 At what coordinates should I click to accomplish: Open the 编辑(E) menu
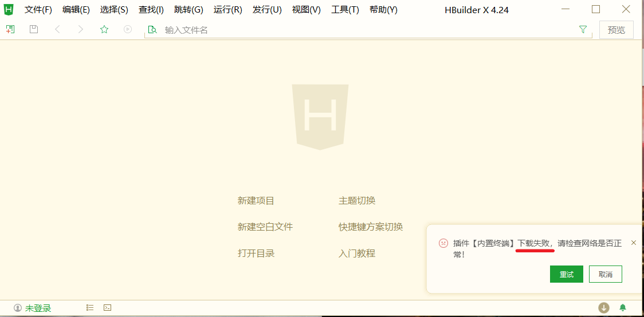point(76,10)
